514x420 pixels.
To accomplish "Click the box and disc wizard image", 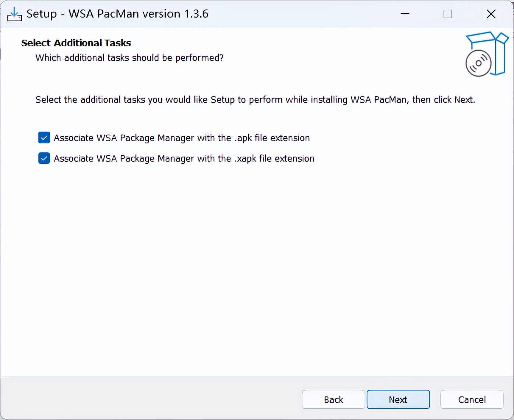I will (487, 54).
